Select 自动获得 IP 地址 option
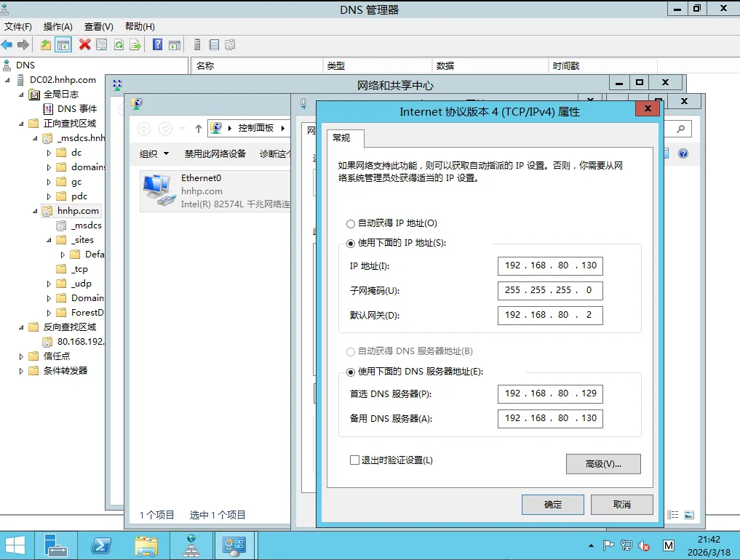The width and height of the screenshot is (740, 560). pos(351,224)
